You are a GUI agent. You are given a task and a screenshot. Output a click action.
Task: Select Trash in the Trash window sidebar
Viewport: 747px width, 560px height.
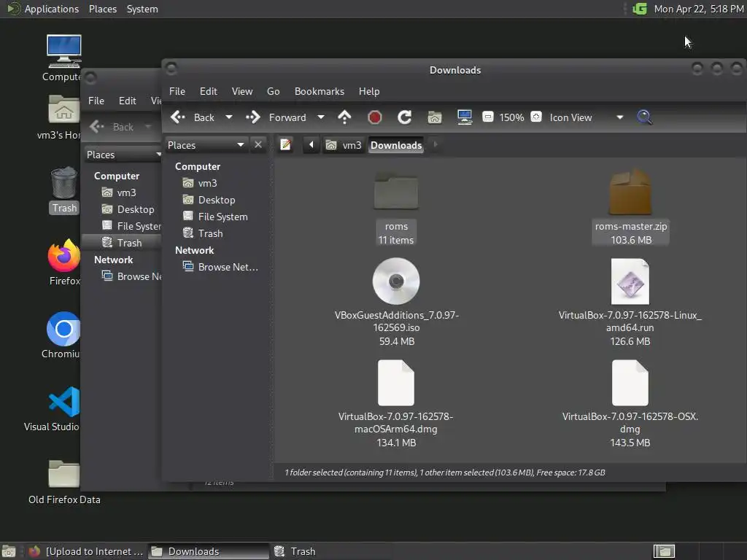tap(122, 243)
